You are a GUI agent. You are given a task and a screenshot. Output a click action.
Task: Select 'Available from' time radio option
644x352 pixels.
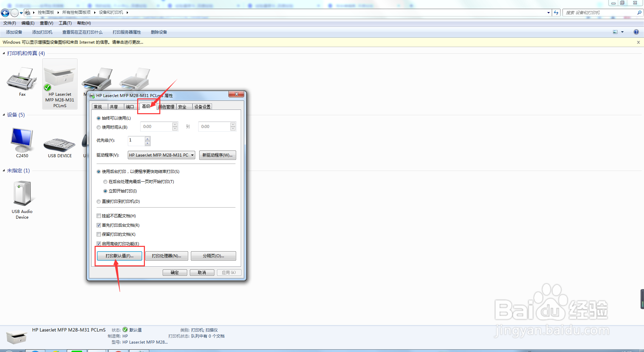(99, 127)
